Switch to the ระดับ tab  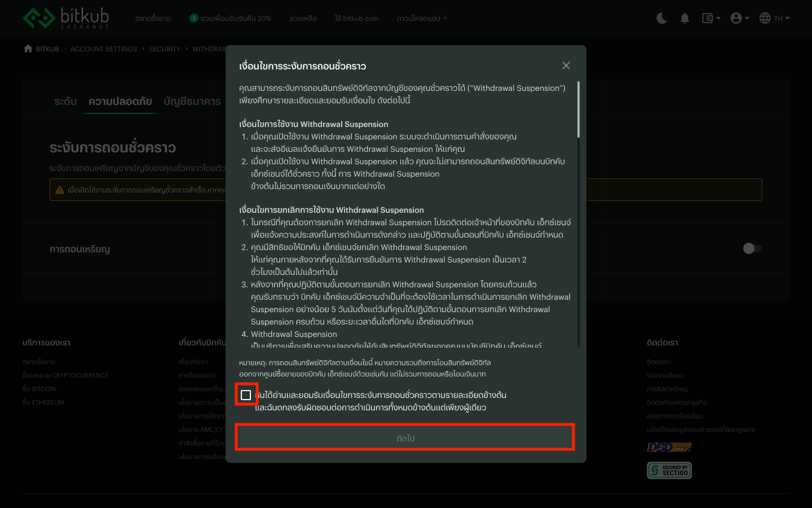[x=65, y=102]
